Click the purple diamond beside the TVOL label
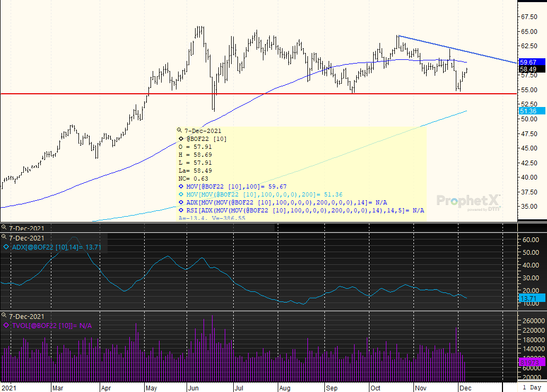 [6, 326]
